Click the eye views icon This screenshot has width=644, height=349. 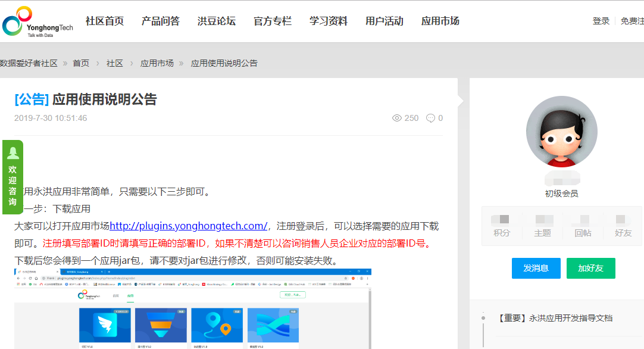pos(397,118)
